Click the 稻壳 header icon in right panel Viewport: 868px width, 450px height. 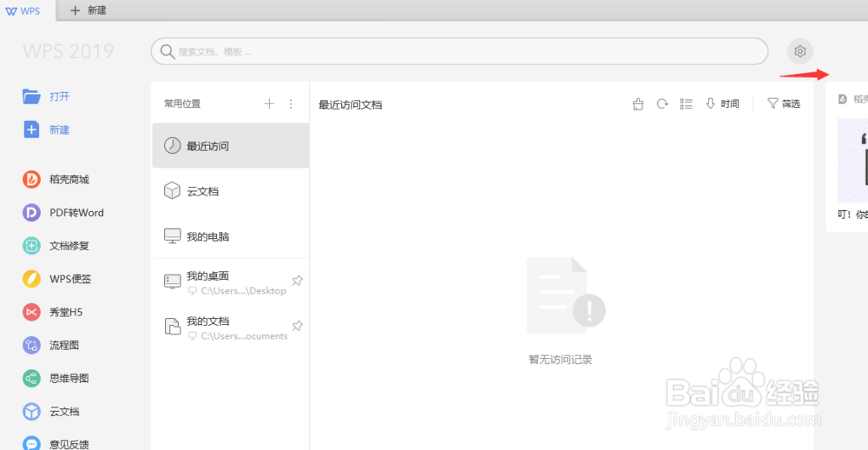[843, 99]
